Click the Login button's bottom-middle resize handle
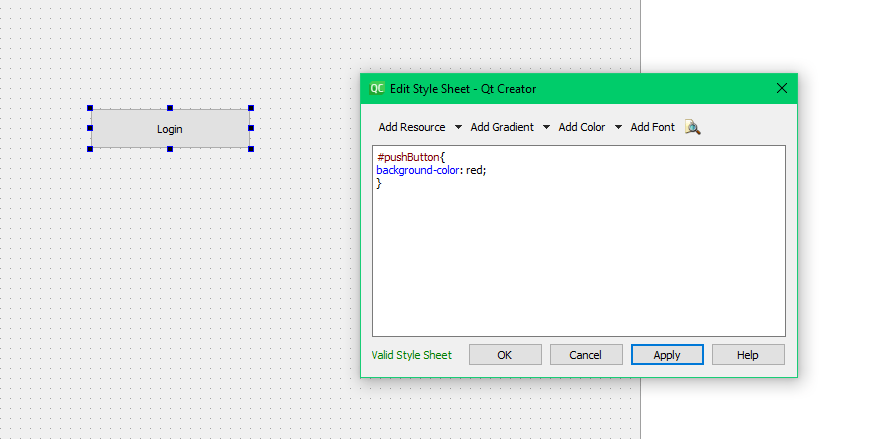881x439 pixels. coord(170,149)
